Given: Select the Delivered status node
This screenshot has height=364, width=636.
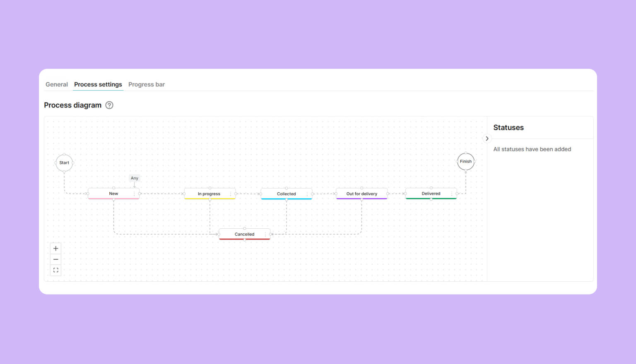Looking at the screenshot, I should (431, 194).
